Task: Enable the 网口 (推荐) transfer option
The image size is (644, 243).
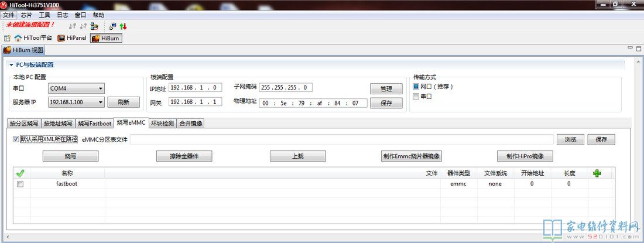Action: coord(416,87)
